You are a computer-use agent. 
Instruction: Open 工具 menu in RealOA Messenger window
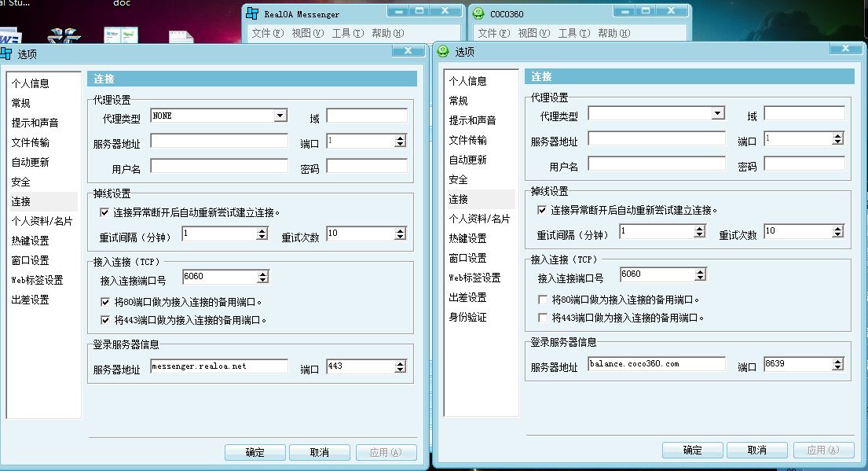click(x=348, y=33)
